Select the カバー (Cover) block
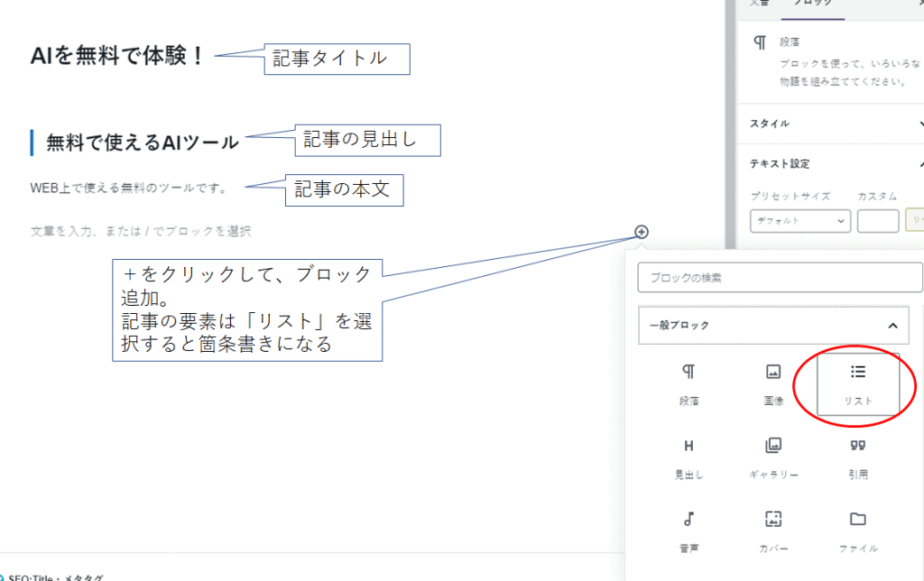Image resolution: width=924 pixels, height=581 pixels. (772, 530)
